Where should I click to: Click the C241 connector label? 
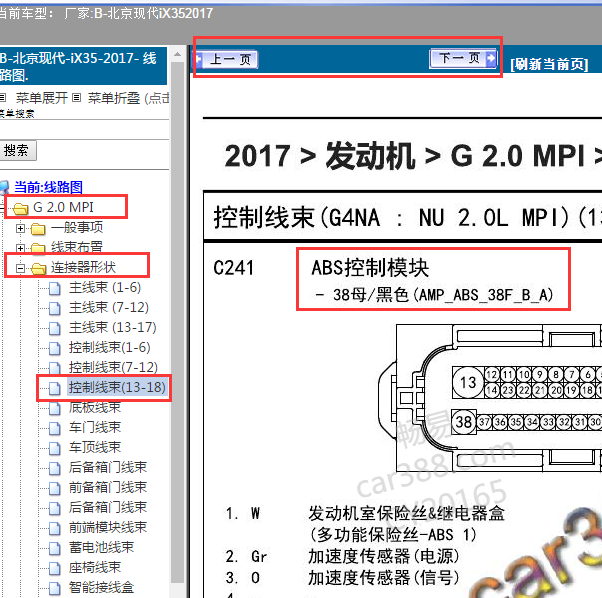(233, 268)
